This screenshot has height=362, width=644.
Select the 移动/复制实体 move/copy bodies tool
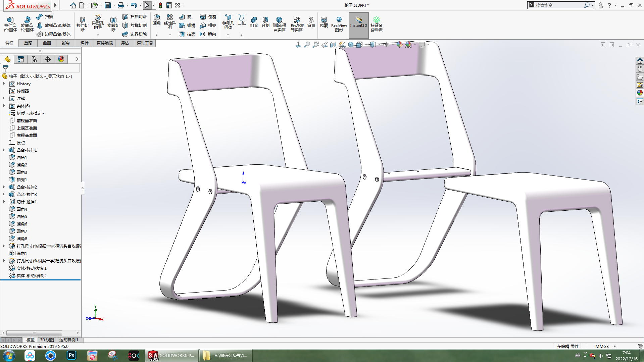[297, 24]
